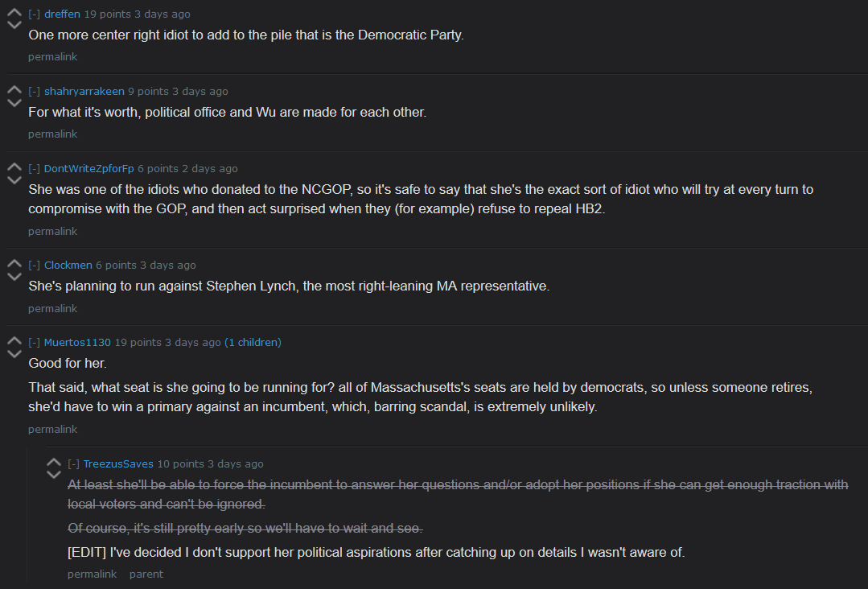Image resolution: width=868 pixels, height=589 pixels.
Task: Open permalink under DontWriteZpforFp's comment
Action: pyautogui.click(x=52, y=232)
